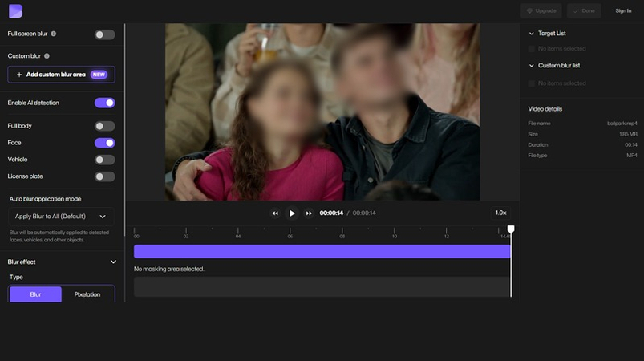
Task: Check the Custom blur list items checkbox
Action: pyautogui.click(x=532, y=83)
